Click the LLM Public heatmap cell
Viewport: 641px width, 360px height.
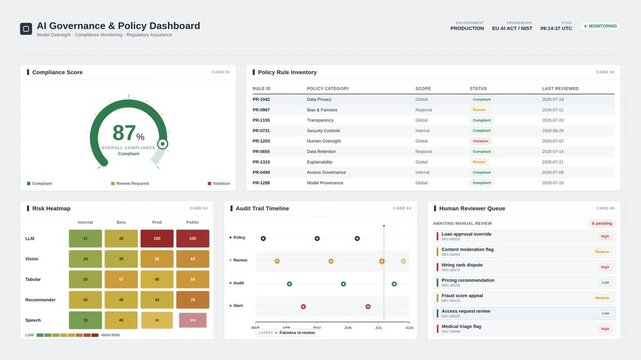point(193,239)
